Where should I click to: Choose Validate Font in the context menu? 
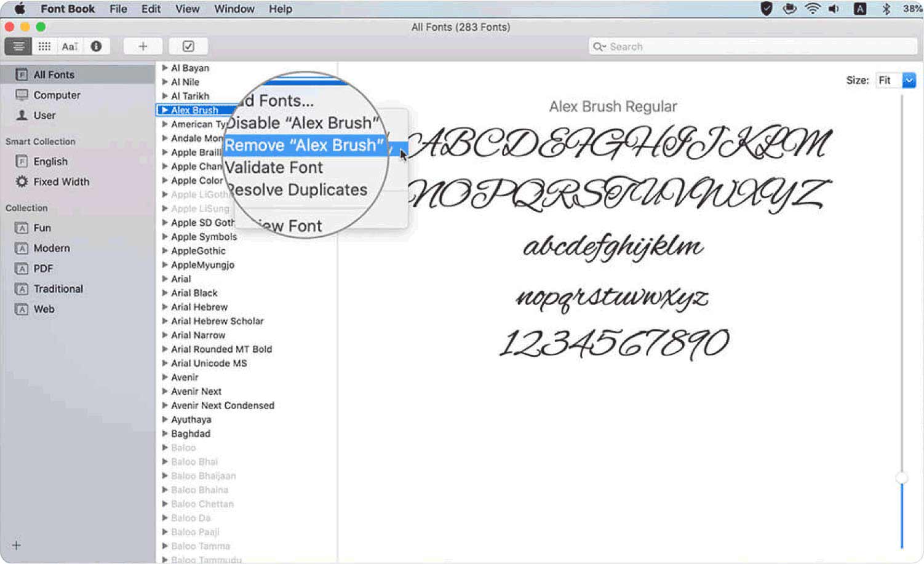click(x=274, y=167)
